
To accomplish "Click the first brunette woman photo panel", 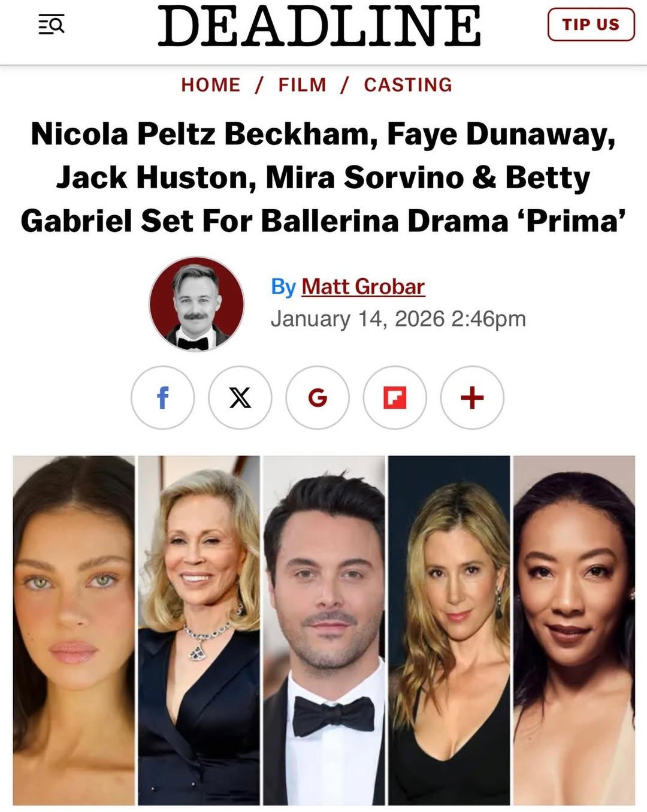I will 74,630.
